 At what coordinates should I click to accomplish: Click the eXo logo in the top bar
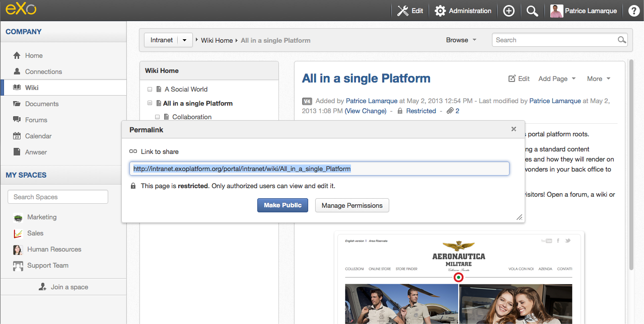coord(21,10)
